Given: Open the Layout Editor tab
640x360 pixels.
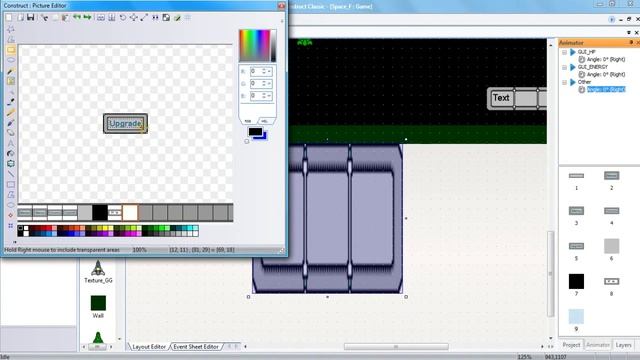Looking at the screenshot, I should click(149, 347).
